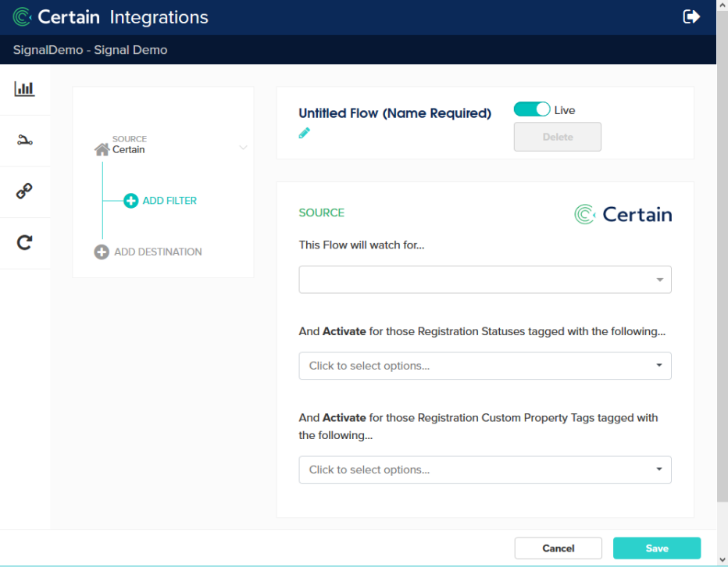Image resolution: width=728 pixels, height=568 pixels.
Task: Open the Custom Property Tags options dropdown
Action: tap(485, 470)
